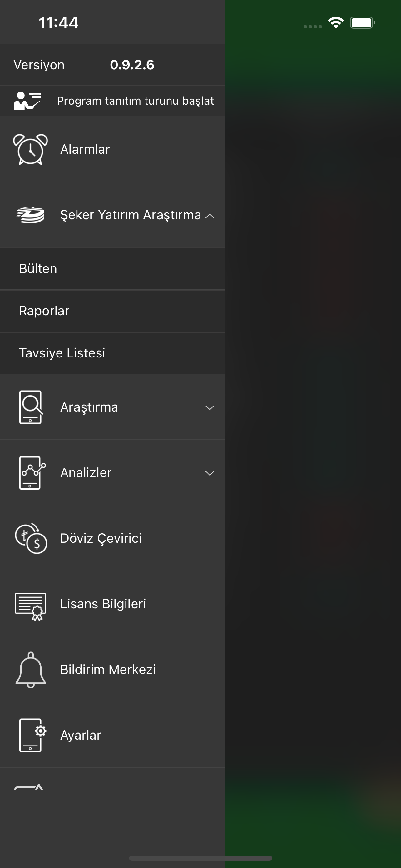Open the Bülten submenu item

(x=112, y=269)
